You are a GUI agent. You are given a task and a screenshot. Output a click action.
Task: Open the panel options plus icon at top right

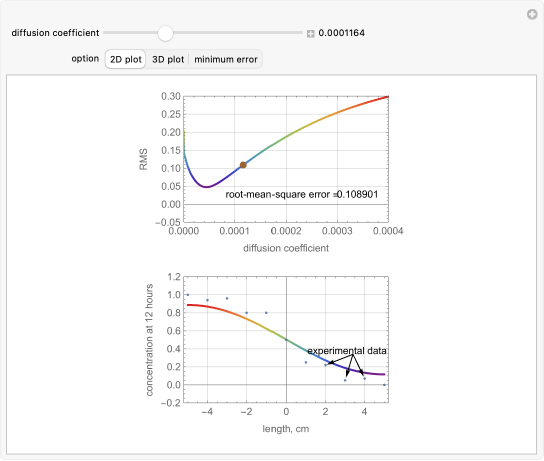pos(532,15)
